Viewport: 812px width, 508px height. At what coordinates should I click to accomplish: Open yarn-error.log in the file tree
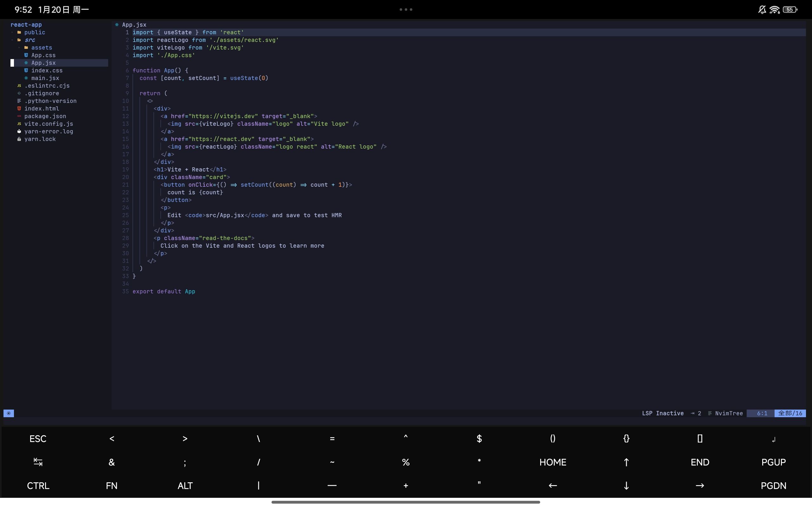[49, 131]
